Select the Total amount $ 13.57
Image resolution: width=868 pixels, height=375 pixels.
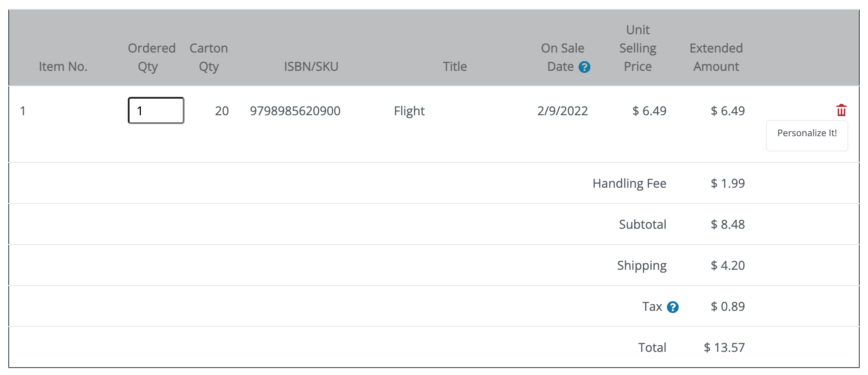pos(724,347)
